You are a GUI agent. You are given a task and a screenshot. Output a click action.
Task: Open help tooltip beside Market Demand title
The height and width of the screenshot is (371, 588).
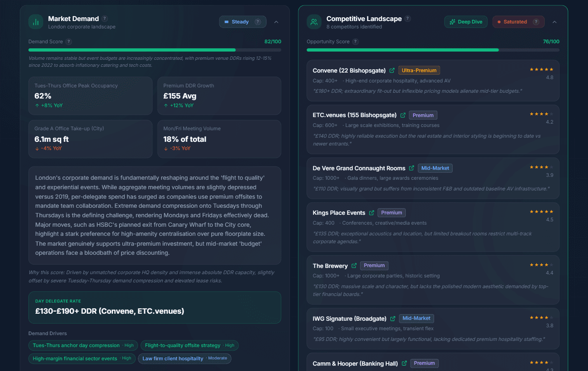105,19
